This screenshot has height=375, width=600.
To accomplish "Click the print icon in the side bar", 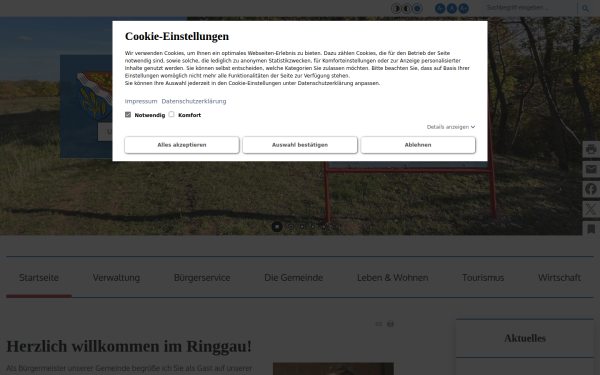I will 591,149.
